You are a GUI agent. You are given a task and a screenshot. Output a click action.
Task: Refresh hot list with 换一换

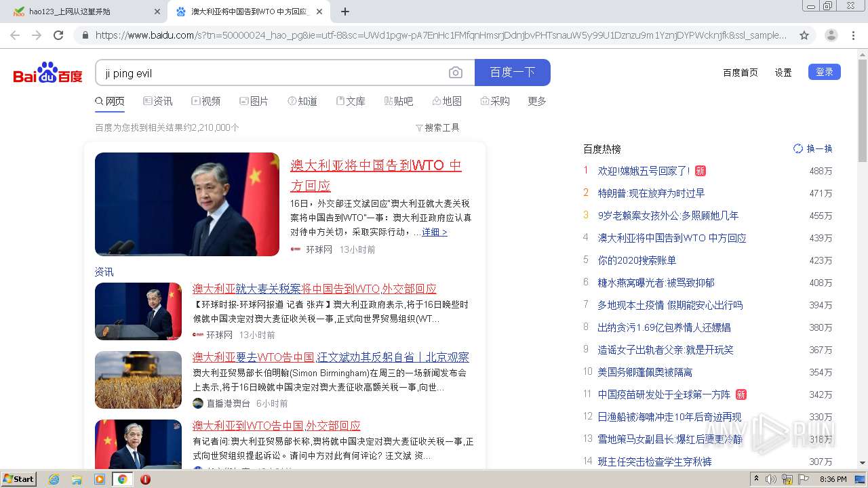[813, 148]
